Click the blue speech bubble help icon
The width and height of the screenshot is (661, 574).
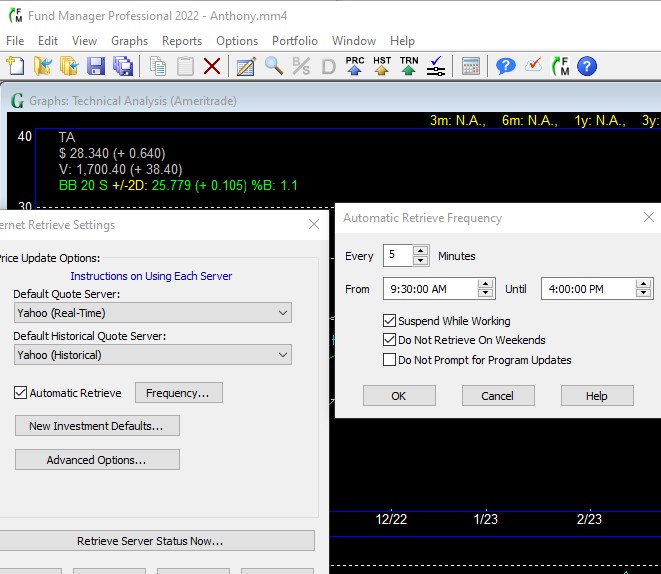click(505, 66)
